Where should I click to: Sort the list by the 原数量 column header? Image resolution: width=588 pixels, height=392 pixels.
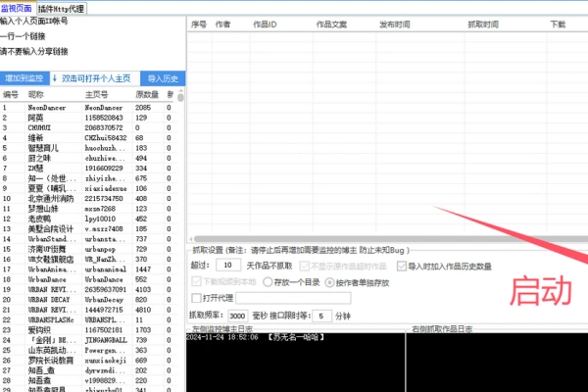(x=147, y=95)
